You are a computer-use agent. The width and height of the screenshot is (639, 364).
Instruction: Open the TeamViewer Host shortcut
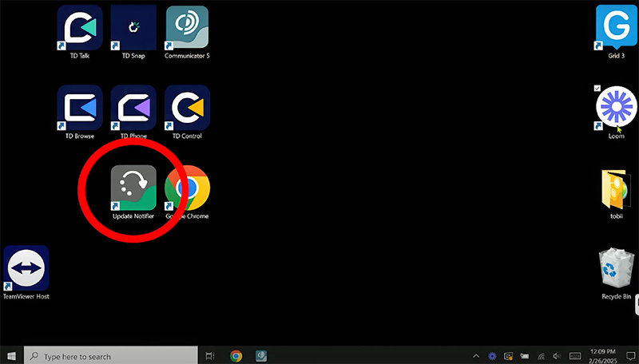pyautogui.click(x=26, y=268)
